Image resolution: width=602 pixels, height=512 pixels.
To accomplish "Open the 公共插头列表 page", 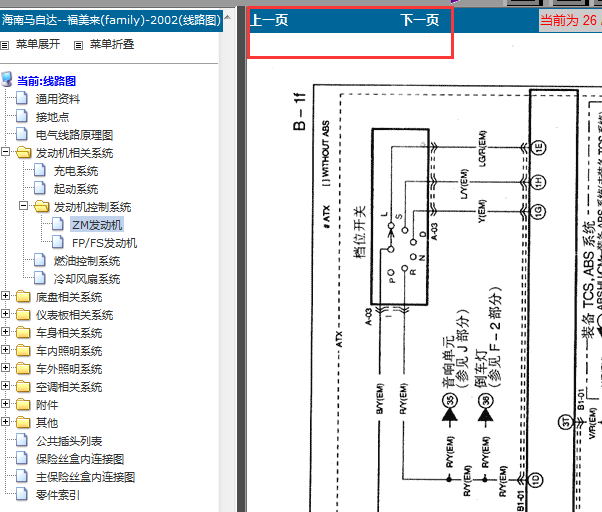I will (x=69, y=441).
